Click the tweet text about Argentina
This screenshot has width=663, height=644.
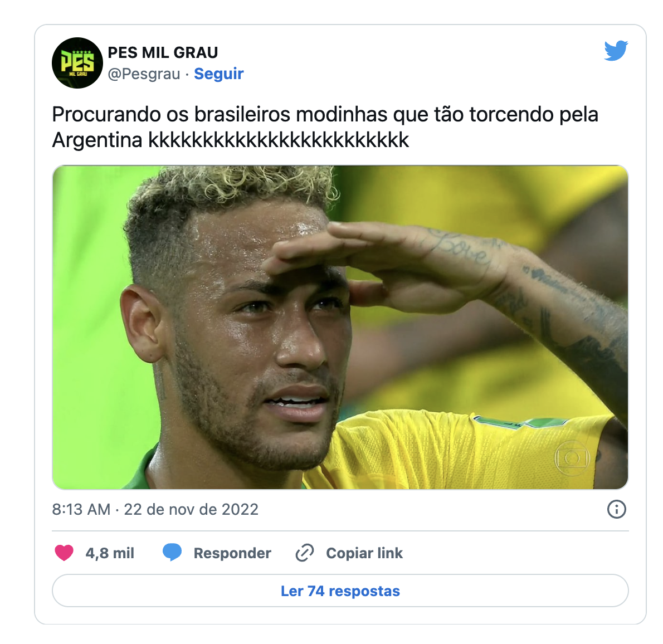[x=325, y=127]
